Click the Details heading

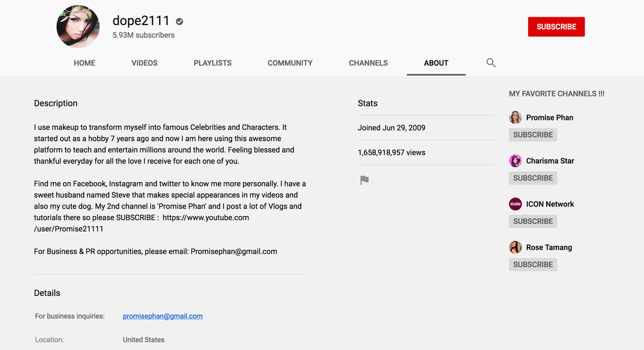tap(47, 293)
